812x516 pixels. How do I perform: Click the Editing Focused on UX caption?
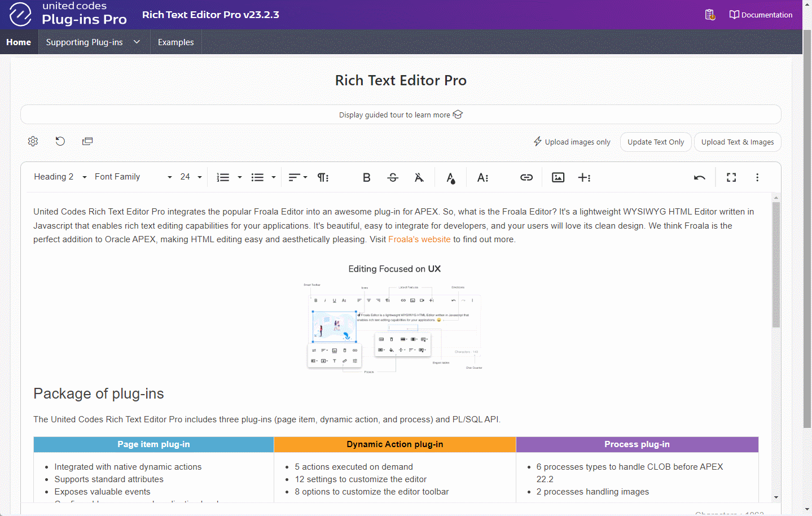[394, 269]
